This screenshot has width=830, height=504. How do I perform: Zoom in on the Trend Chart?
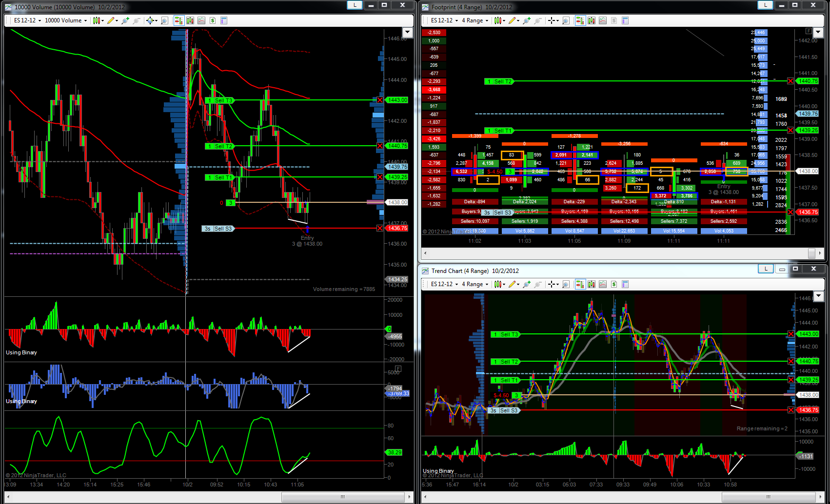point(527,284)
